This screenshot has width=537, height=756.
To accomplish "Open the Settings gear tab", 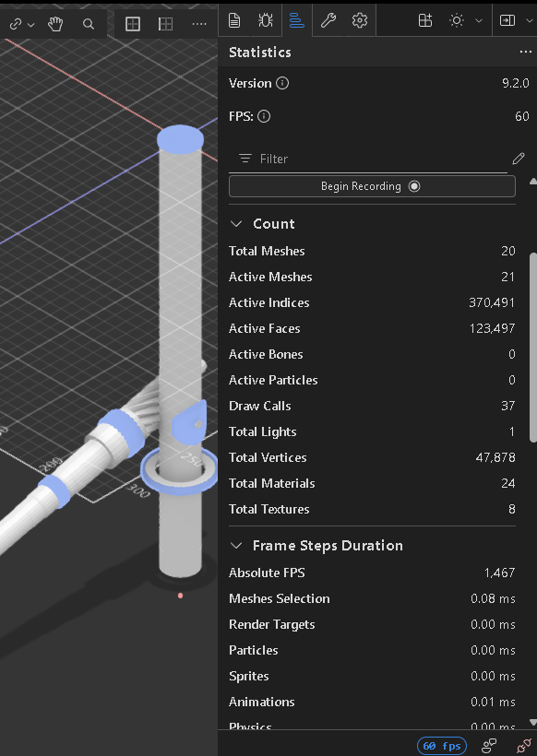I will [x=360, y=20].
